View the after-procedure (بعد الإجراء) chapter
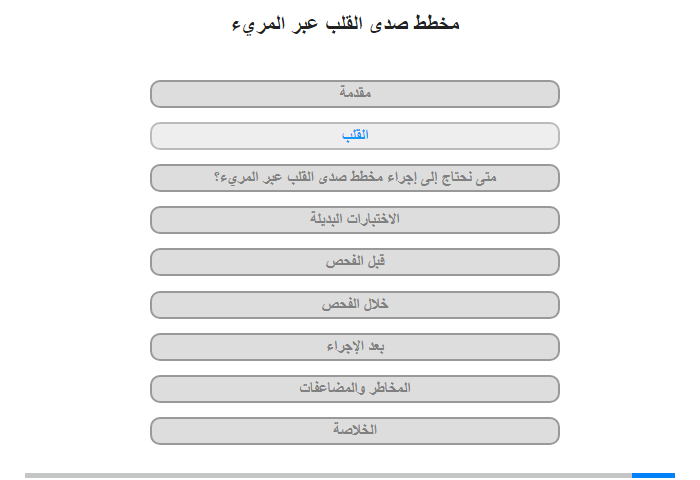Viewport: 700px width, 480px height. click(x=354, y=346)
